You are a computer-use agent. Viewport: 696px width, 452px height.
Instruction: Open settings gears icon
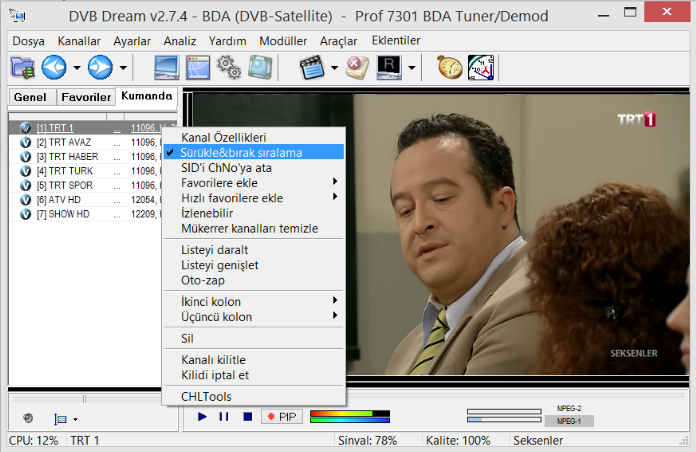[229, 68]
